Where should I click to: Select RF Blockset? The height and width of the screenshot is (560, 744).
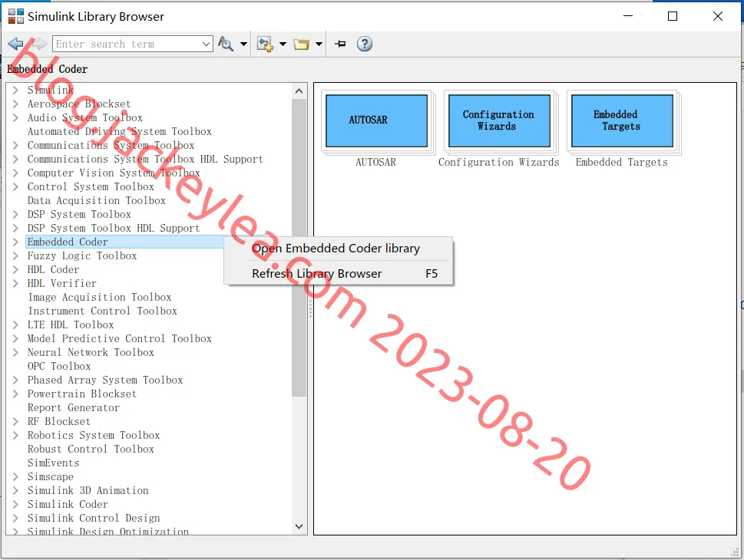(59, 422)
